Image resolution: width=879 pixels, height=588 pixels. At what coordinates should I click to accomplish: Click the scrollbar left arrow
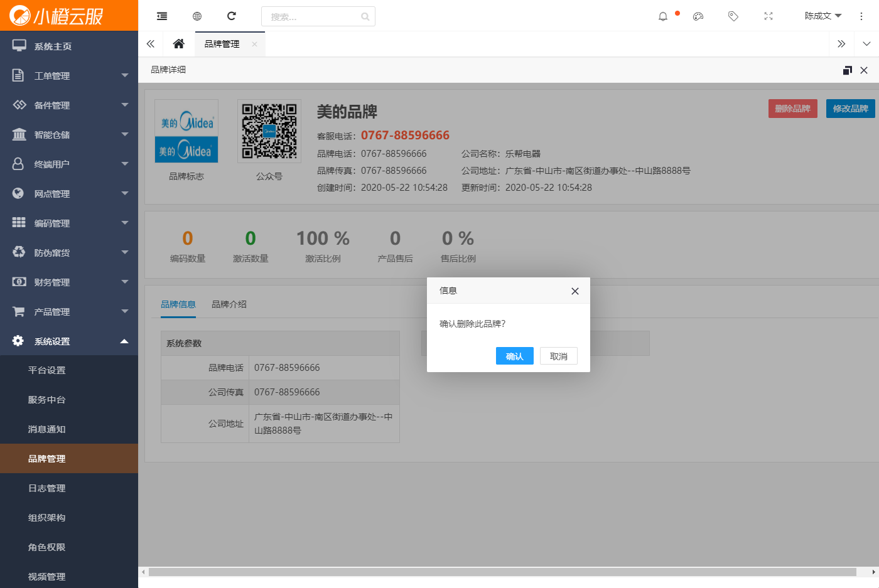point(143,572)
